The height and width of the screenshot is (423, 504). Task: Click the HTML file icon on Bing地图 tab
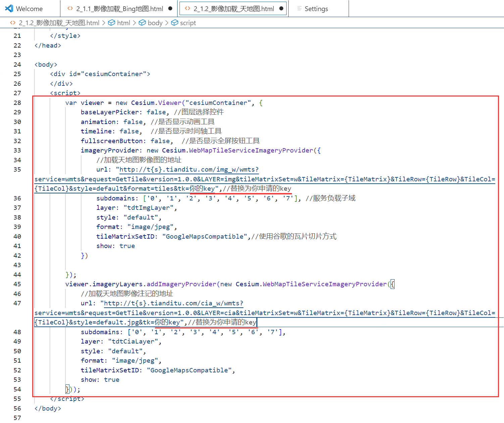[x=70, y=9]
